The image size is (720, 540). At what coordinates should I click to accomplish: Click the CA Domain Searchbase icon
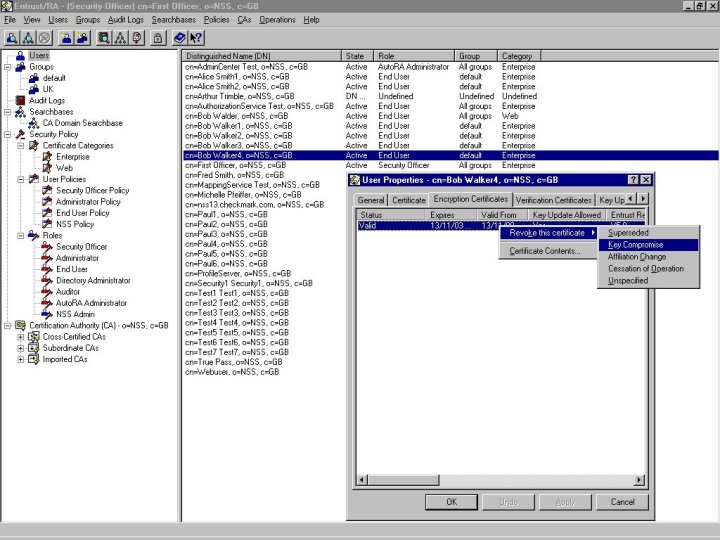[34, 123]
